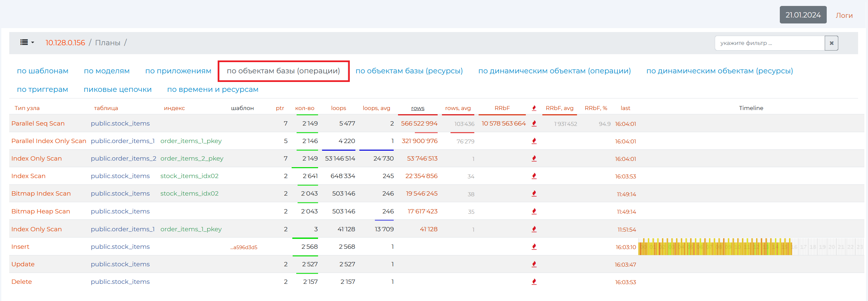Open Bitmap Heap Scan link
The width and height of the screenshot is (868, 301).
click(41, 211)
